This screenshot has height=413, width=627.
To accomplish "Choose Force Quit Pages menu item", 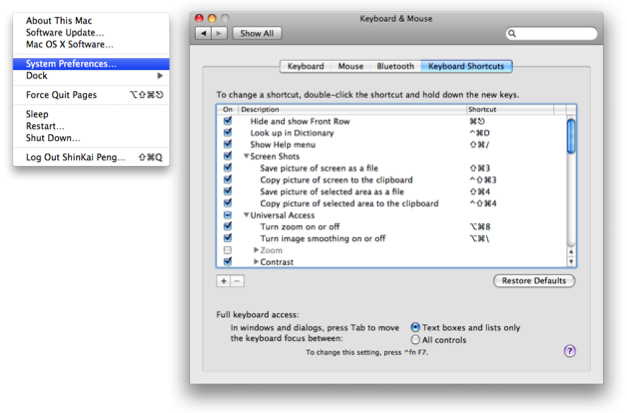I will tap(91, 95).
